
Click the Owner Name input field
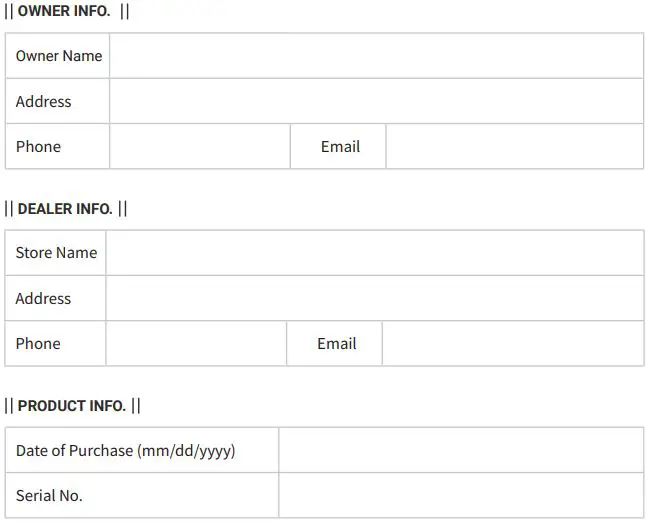pyautogui.click(x=376, y=56)
